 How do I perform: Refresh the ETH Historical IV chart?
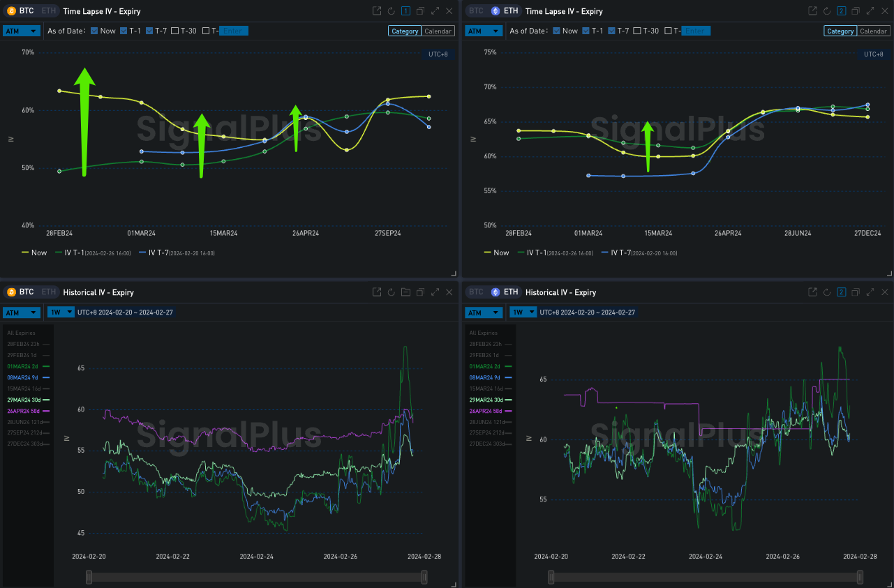(826, 292)
